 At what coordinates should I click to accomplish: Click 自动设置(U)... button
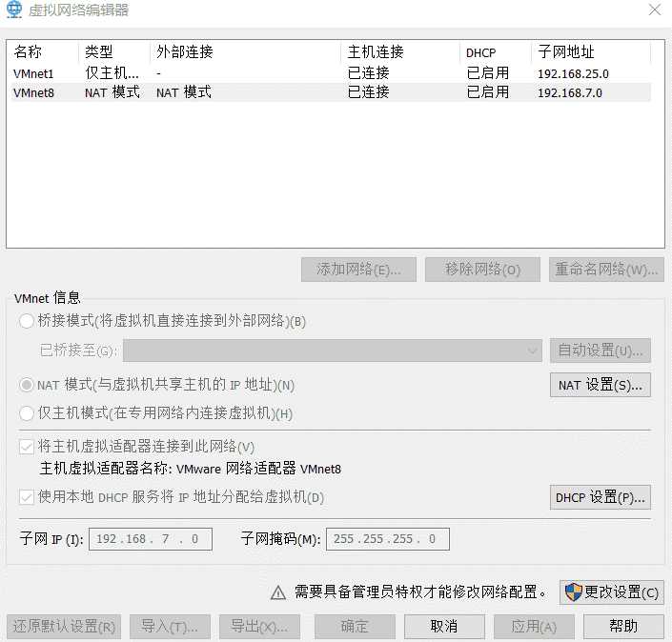tap(601, 351)
